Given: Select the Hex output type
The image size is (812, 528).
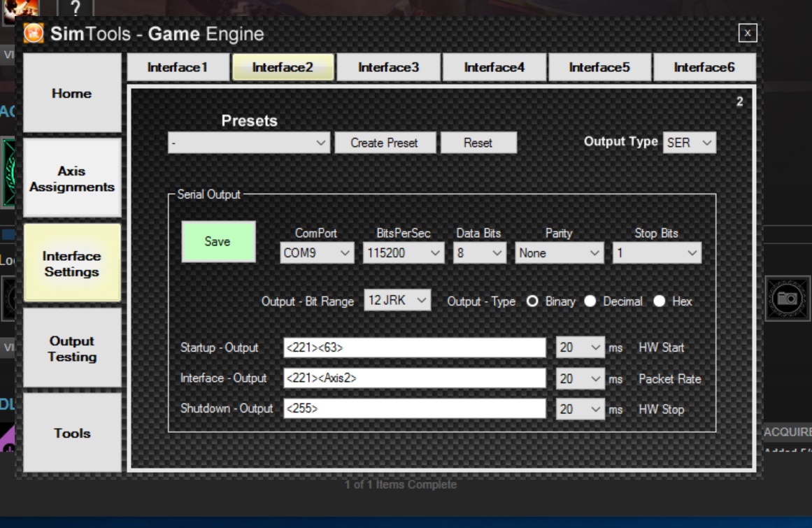Looking at the screenshot, I should pyautogui.click(x=660, y=301).
